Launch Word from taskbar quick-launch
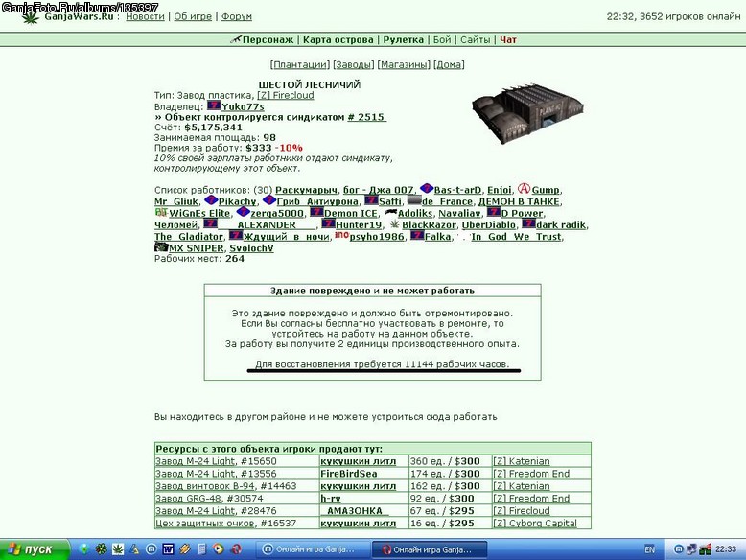This screenshot has width=746, height=560. 168,549
